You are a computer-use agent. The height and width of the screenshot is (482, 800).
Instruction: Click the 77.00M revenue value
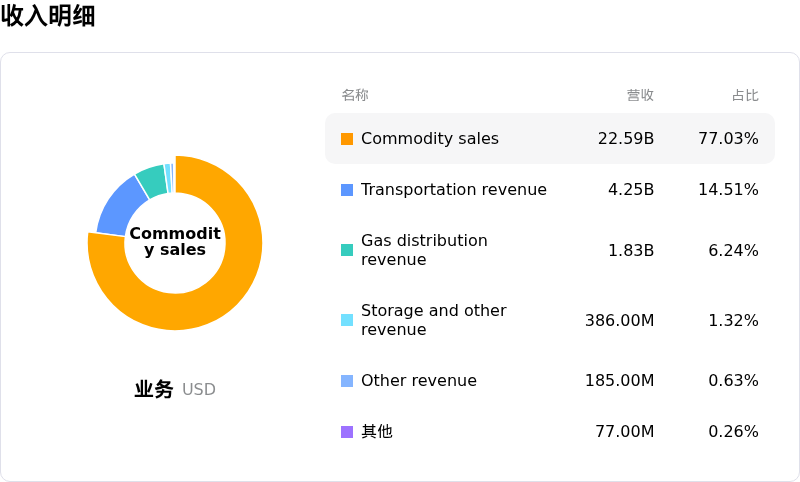(x=624, y=432)
